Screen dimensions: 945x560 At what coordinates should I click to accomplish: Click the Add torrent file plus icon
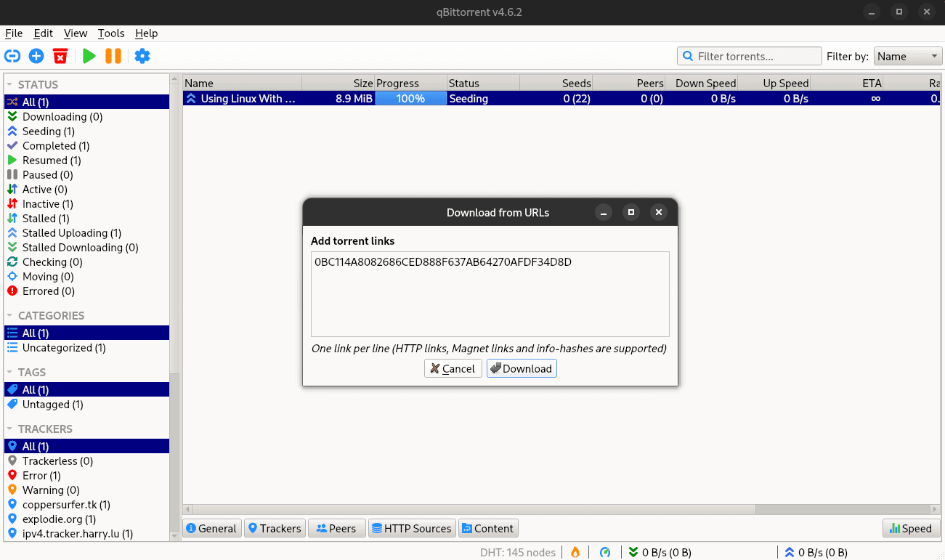pyautogui.click(x=36, y=56)
